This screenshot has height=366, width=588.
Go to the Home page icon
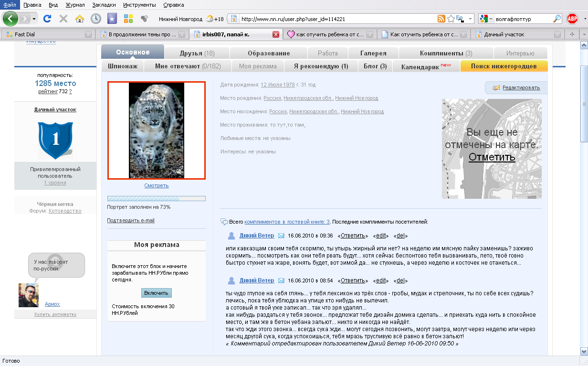(80, 19)
